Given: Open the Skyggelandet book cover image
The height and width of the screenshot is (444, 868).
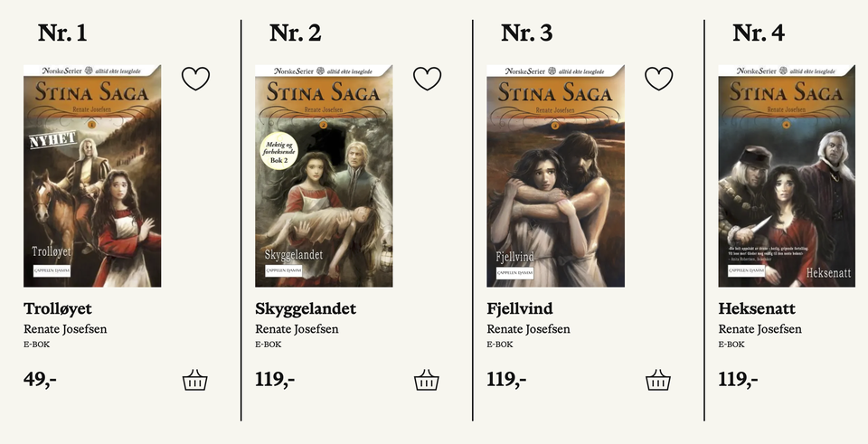Looking at the screenshot, I should point(324,176).
